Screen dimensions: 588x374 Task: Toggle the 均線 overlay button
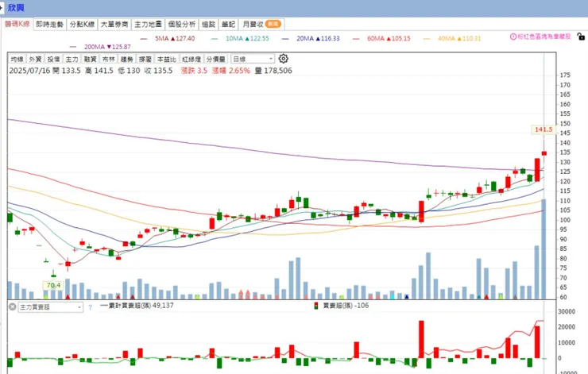click(17, 60)
